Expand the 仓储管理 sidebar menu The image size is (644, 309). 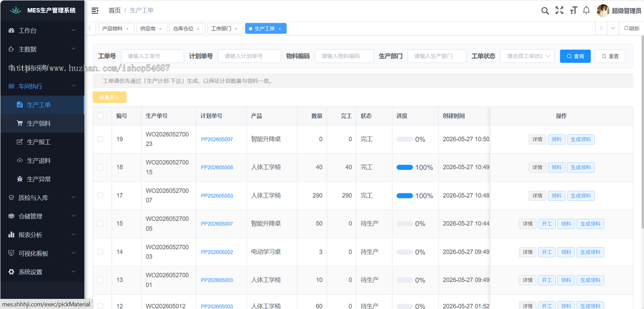(x=74, y=216)
